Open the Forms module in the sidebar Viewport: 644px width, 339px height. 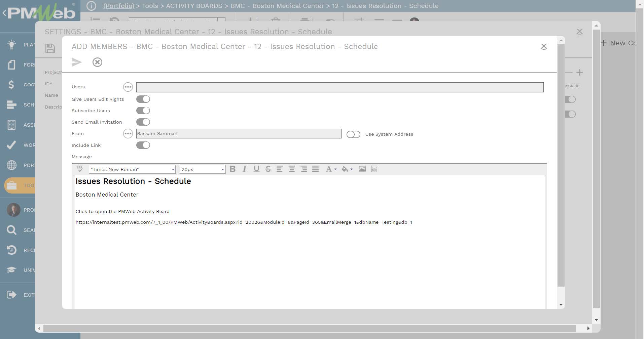(12, 65)
